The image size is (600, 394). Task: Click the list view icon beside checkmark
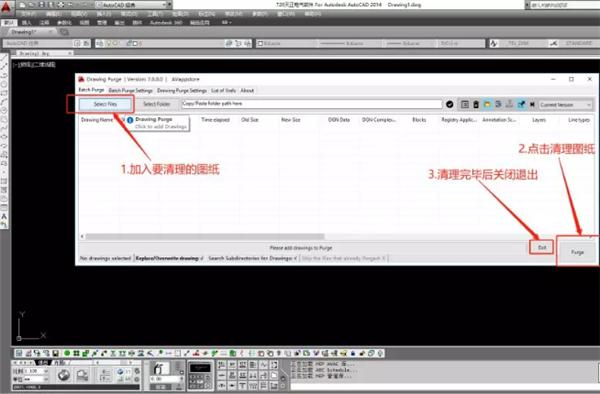tap(465, 104)
